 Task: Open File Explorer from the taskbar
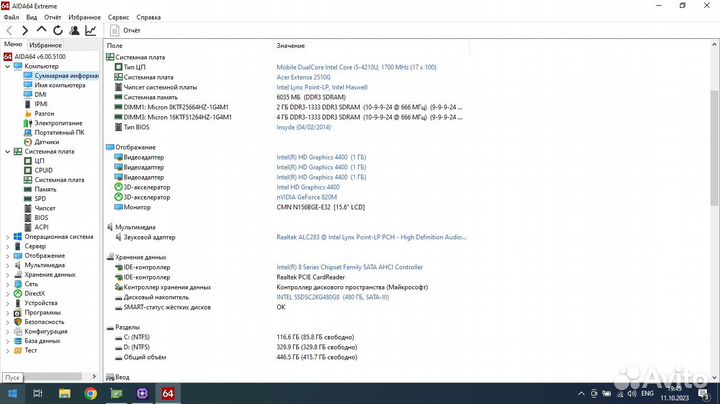coord(65,393)
